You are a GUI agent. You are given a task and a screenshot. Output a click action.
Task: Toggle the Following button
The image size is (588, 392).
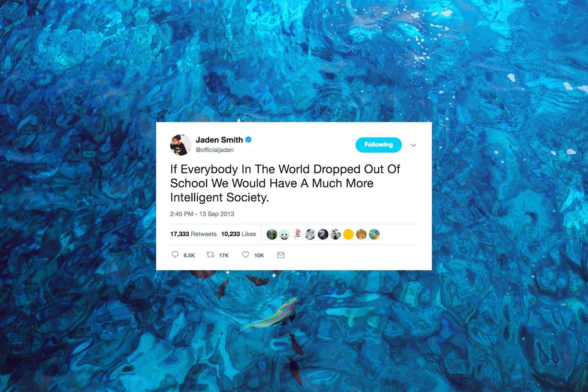pyautogui.click(x=379, y=145)
